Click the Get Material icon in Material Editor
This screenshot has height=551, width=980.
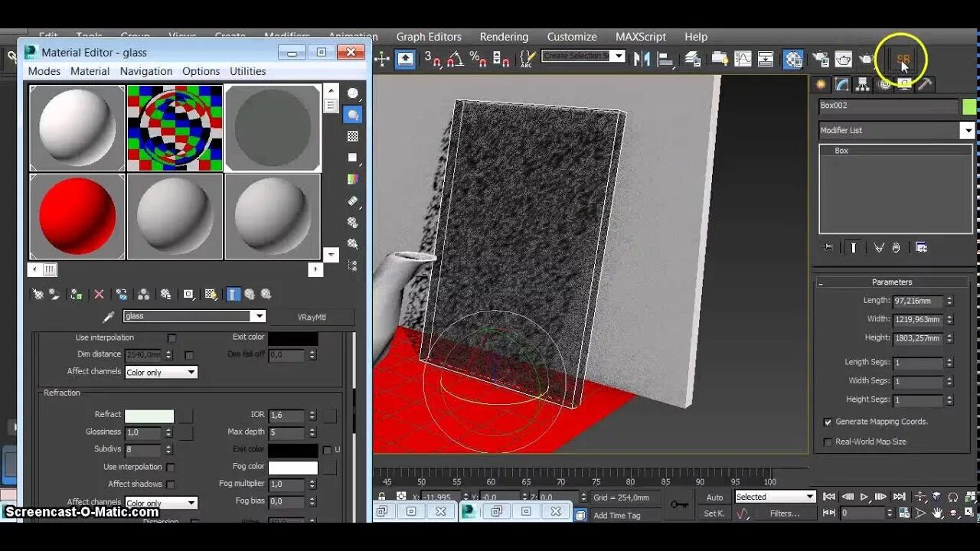click(38, 294)
